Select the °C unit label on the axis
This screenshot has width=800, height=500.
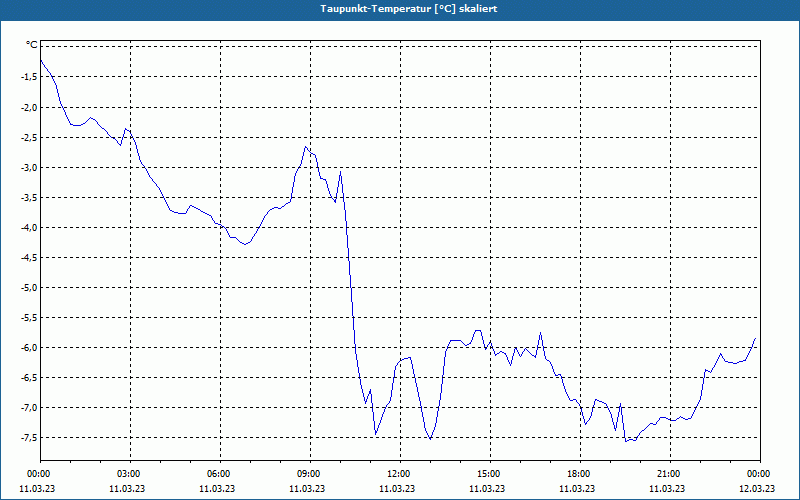[x=32, y=45]
